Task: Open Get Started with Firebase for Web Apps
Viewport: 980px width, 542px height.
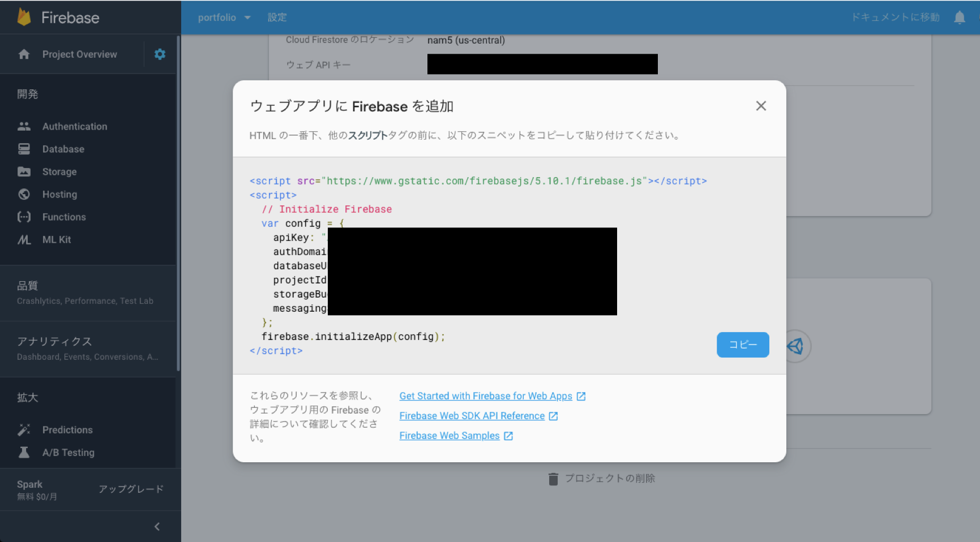Action: 486,396
